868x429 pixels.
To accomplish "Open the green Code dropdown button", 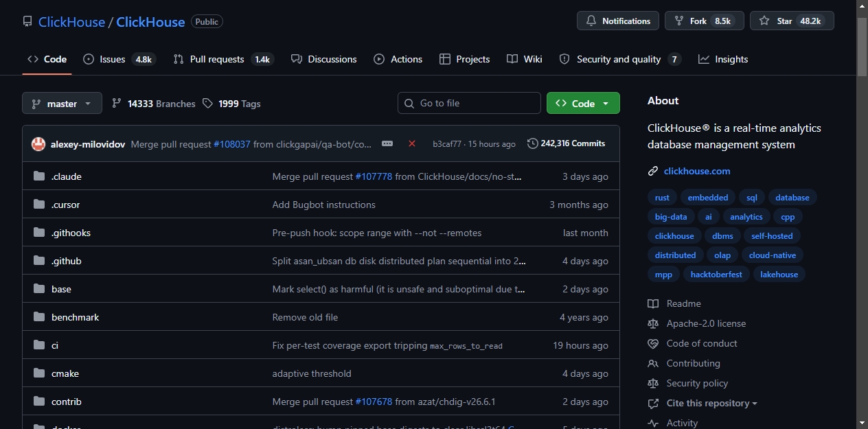I will [x=583, y=103].
